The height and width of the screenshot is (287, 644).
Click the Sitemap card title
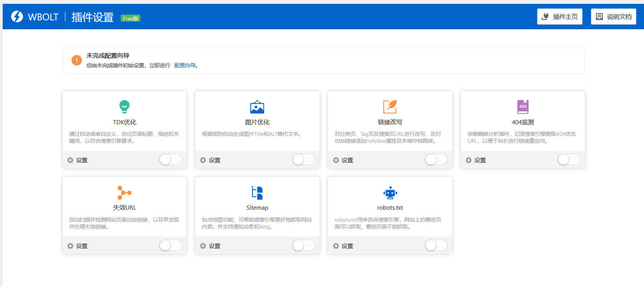click(257, 207)
